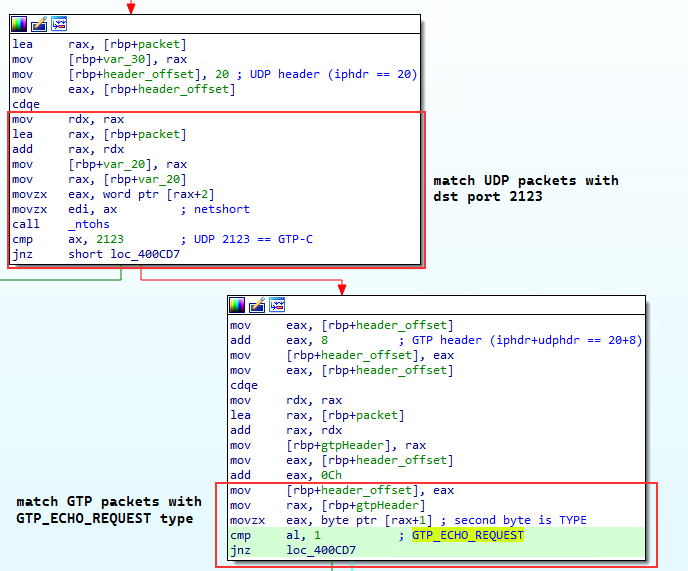The image size is (688, 571).
Task: Click the 'cmp ax, 2123' instruction line
Action: pos(68,239)
